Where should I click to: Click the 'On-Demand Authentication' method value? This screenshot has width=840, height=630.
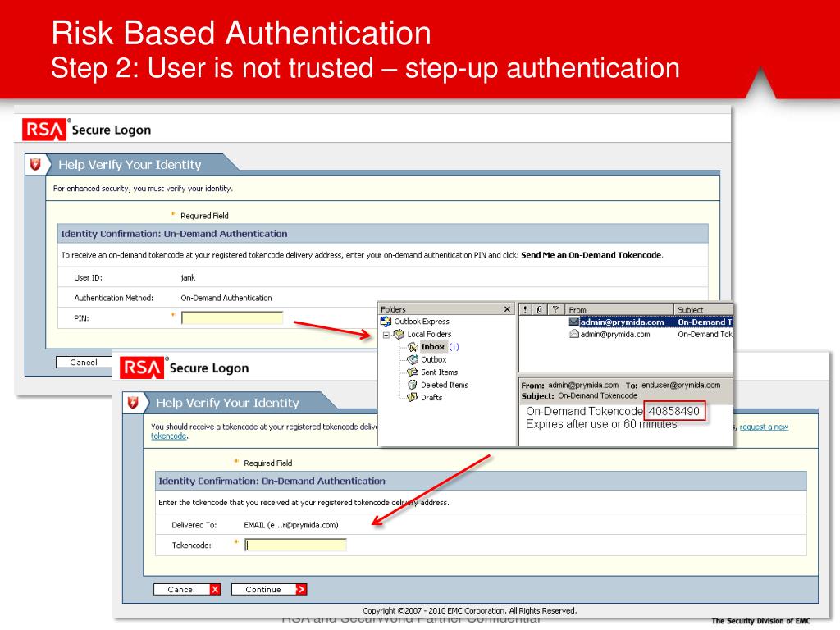[226, 298]
